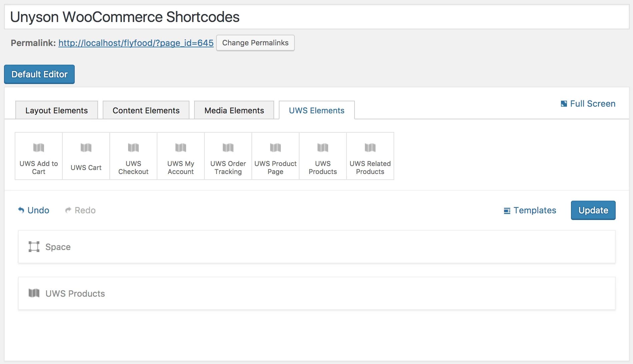
Task: Click the Space item's frame icon
Action: click(x=34, y=247)
